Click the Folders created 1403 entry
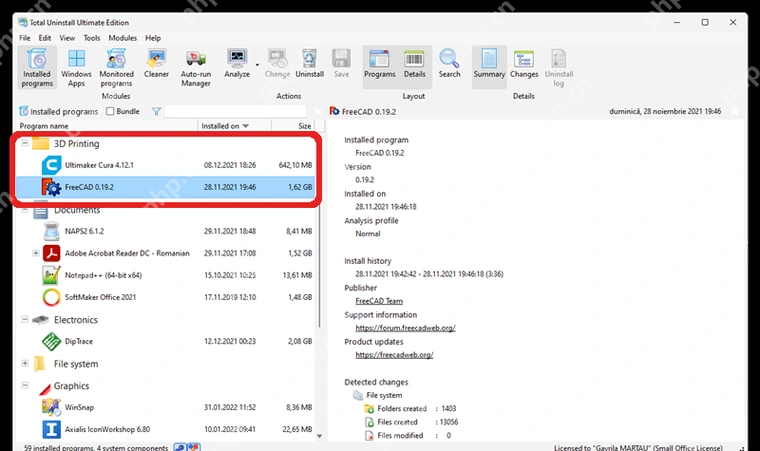Viewport: 760px width, 451px height. 410,409
